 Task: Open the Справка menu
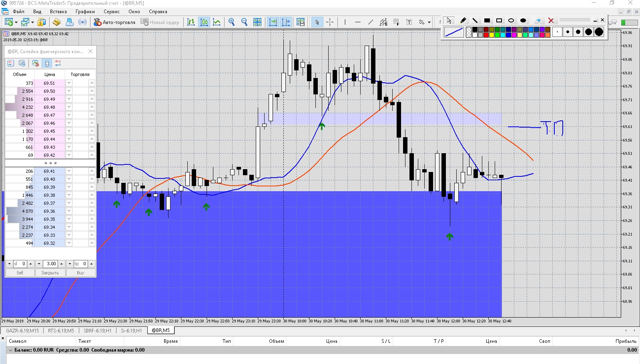point(158,12)
